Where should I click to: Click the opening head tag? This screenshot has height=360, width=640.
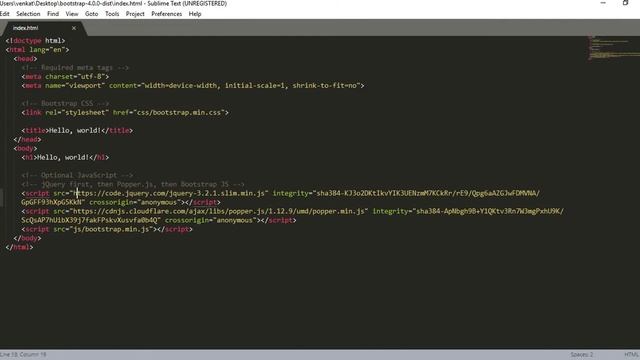click(25, 59)
